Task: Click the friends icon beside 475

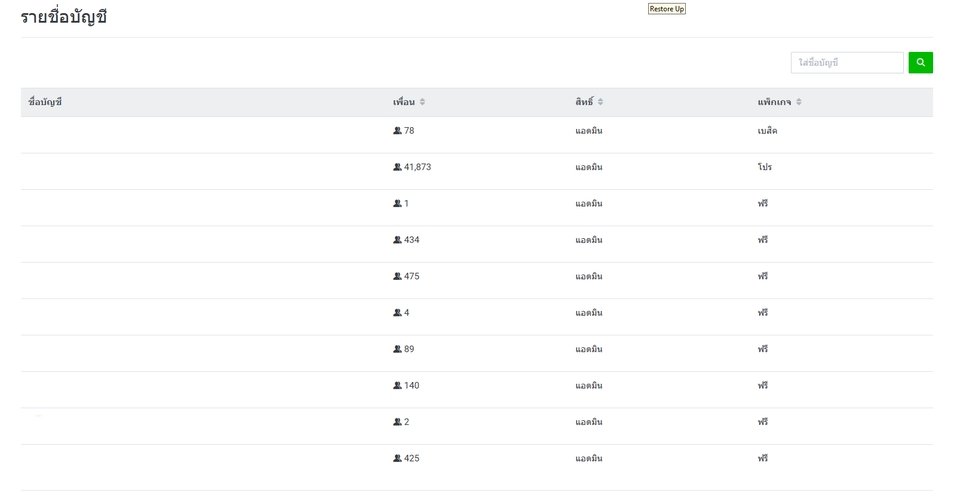Action: coord(397,276)
